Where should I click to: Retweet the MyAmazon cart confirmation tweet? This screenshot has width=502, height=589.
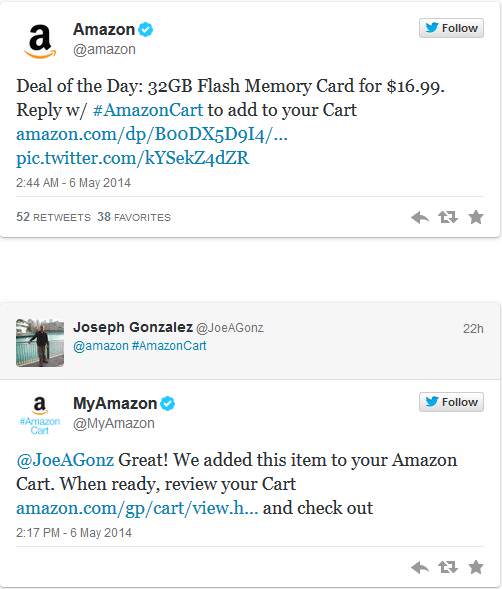click(x=448, y=567)
